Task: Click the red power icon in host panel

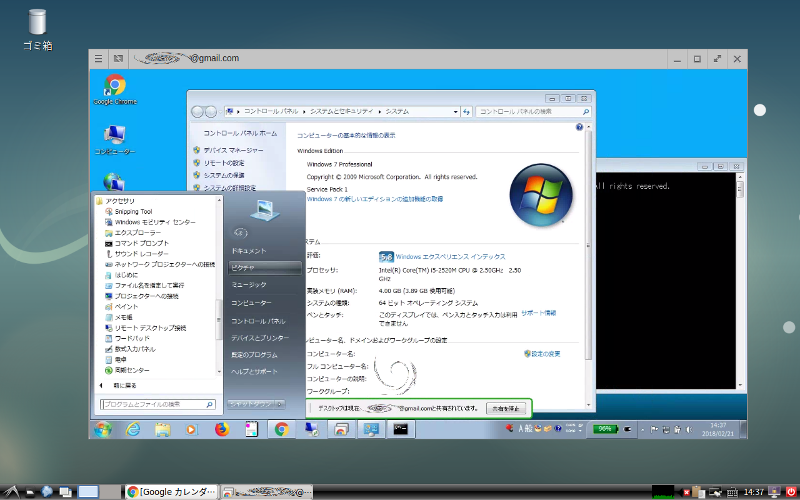Action: [x=791, y=492]
